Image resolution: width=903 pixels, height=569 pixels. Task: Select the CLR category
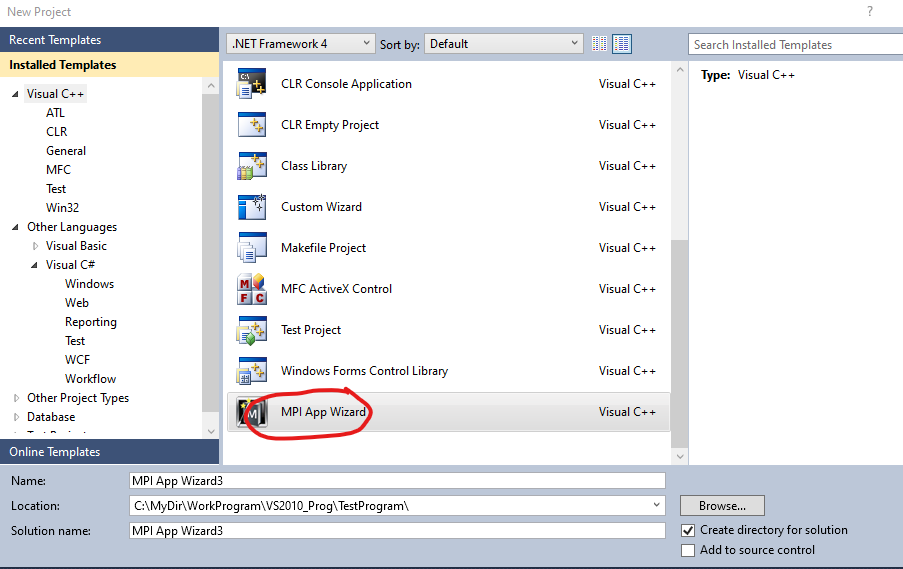(x=56, y=132)
